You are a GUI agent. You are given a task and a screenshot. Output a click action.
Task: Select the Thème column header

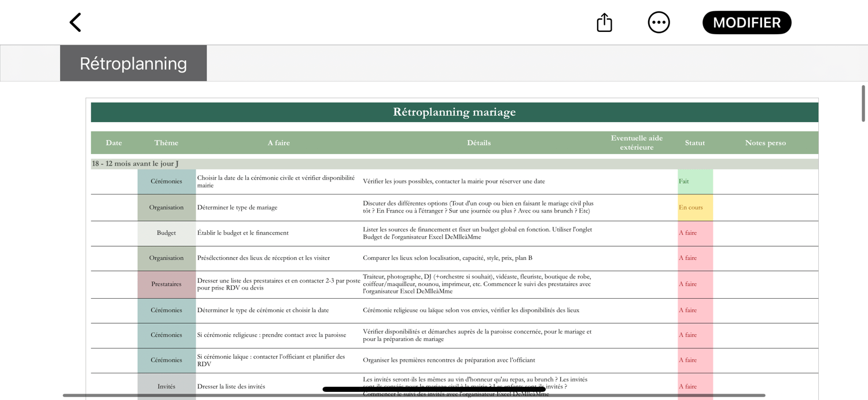pos(166,143)
